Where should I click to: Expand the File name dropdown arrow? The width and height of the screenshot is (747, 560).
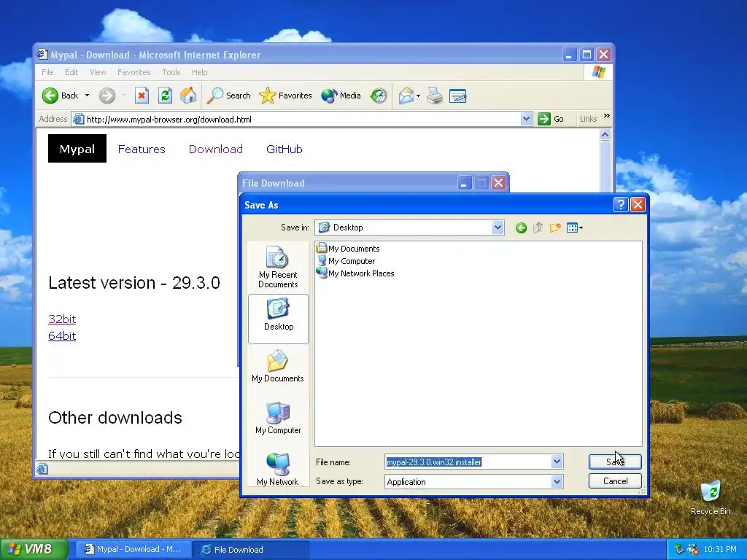[557, 462]
